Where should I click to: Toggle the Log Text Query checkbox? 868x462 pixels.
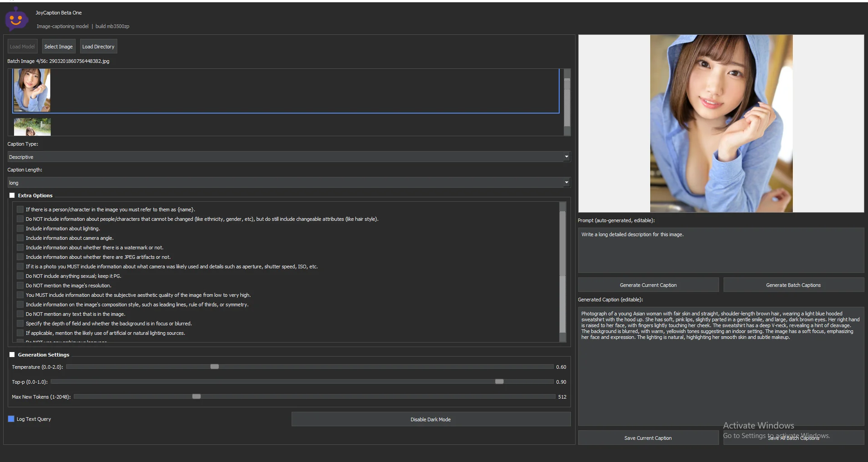point(11,419)
